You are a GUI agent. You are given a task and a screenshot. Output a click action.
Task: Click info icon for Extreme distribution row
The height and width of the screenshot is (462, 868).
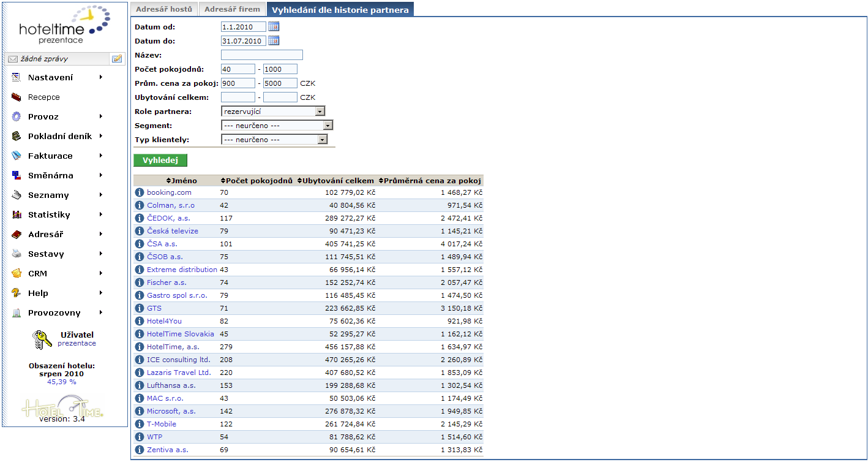[140, 270]
